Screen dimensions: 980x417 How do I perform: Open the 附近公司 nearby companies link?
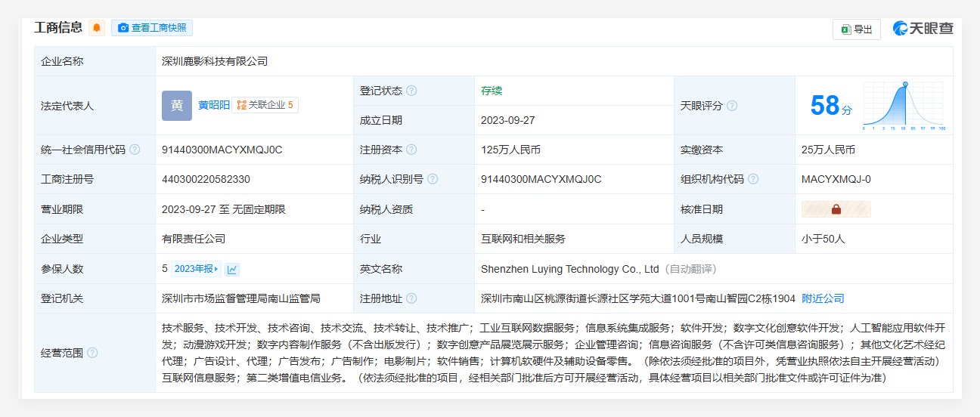(x=823, y=298)
